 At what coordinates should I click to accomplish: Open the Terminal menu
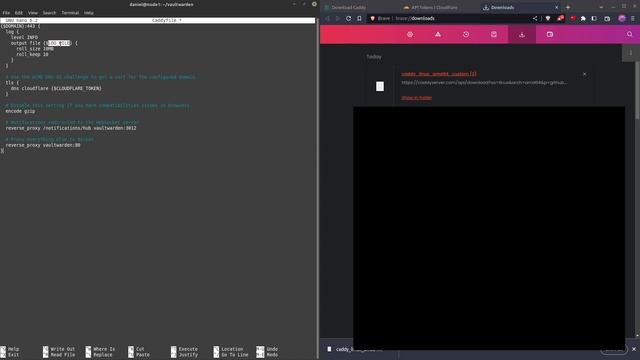tap(70, 13)
